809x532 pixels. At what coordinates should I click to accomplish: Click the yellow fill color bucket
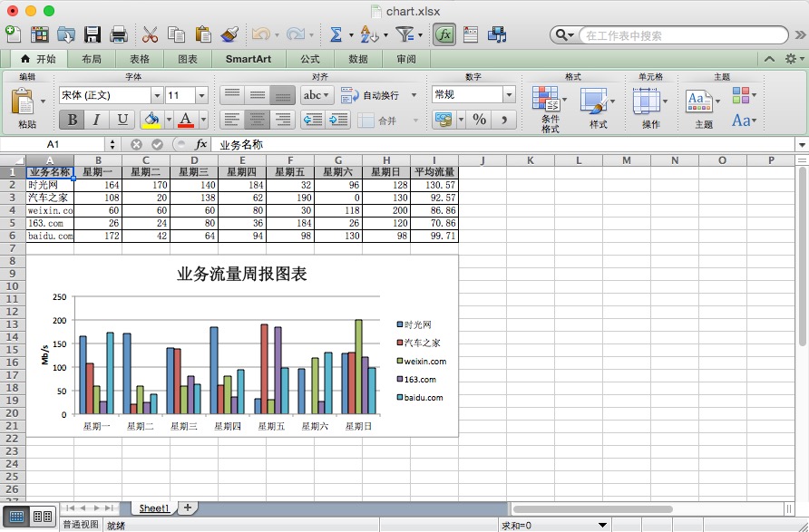click(x=151, y=120)
